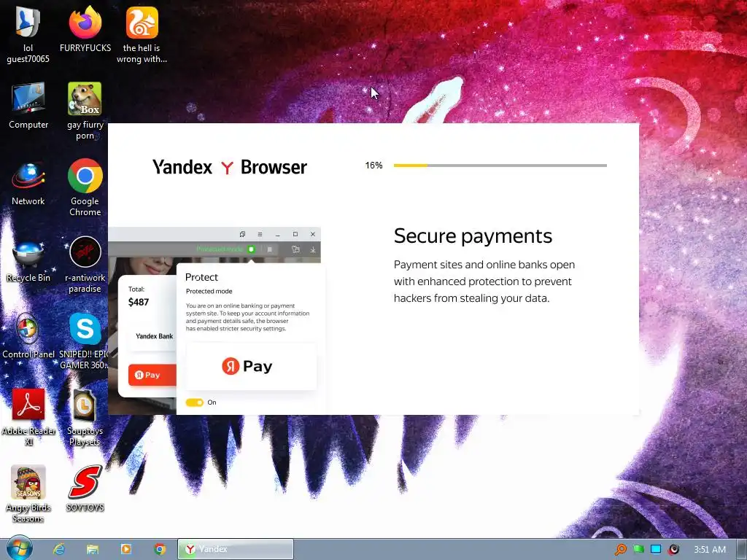Click the download arrow icon in the illustration
Screen dimensions: 747x560
[313, 249]
